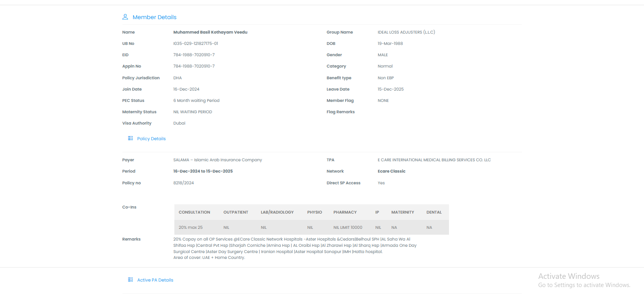Click Network value Ecare Classic

point(392,171)
